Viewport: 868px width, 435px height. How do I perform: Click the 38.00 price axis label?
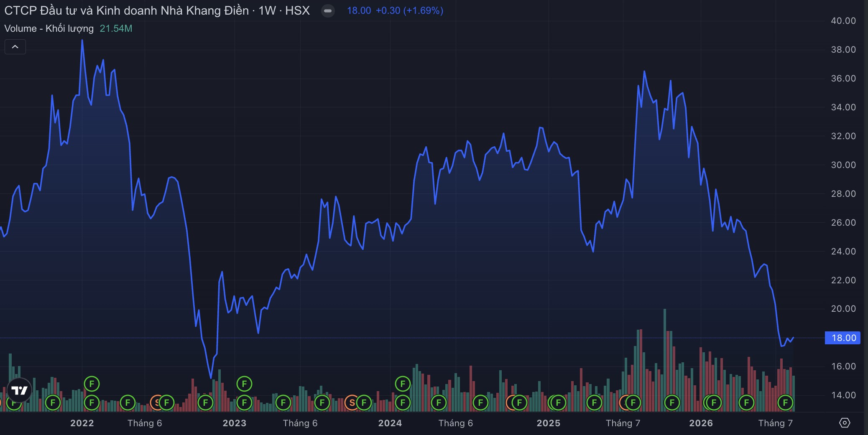click(843, 50)
